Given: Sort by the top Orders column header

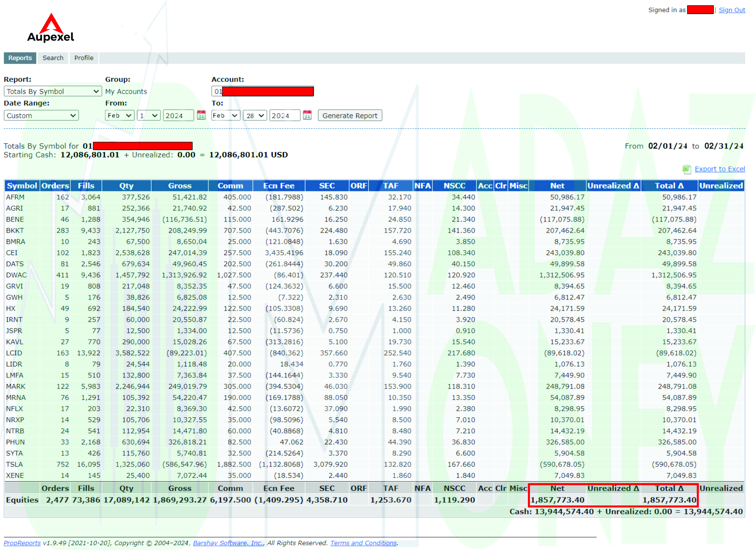Looking at the screenshot, I should point(55,186).
